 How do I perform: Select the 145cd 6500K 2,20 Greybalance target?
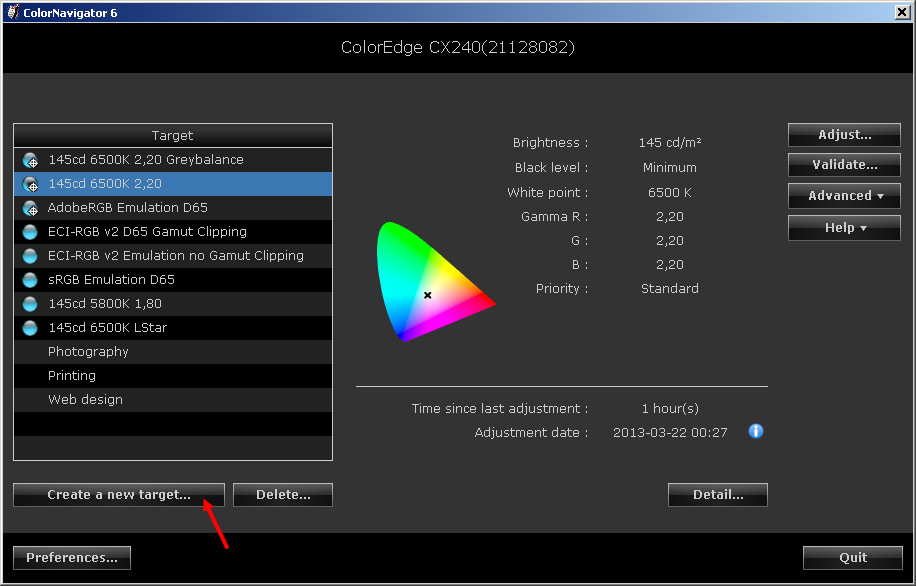(173, 159)
